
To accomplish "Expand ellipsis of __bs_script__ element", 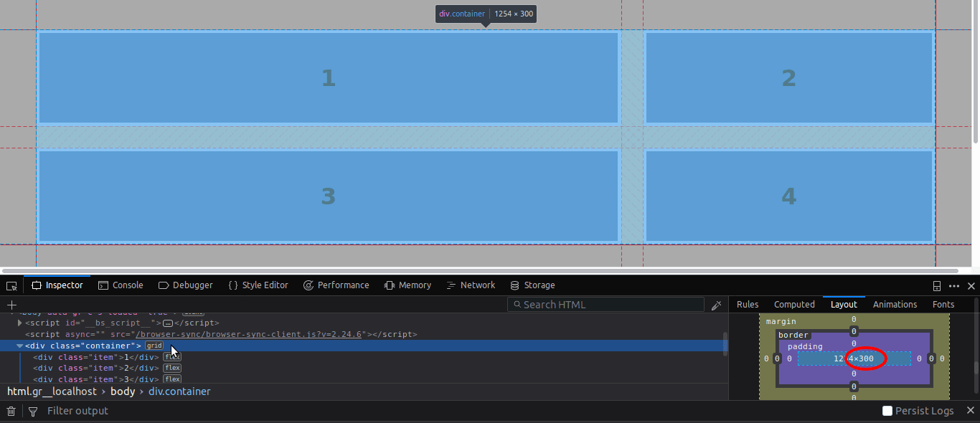I will [x=168, y=323].
